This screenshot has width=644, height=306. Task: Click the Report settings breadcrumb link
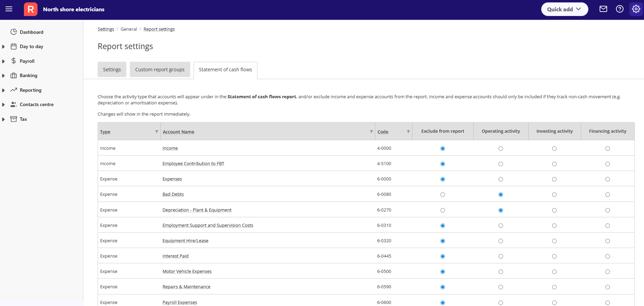click(159, 29)
